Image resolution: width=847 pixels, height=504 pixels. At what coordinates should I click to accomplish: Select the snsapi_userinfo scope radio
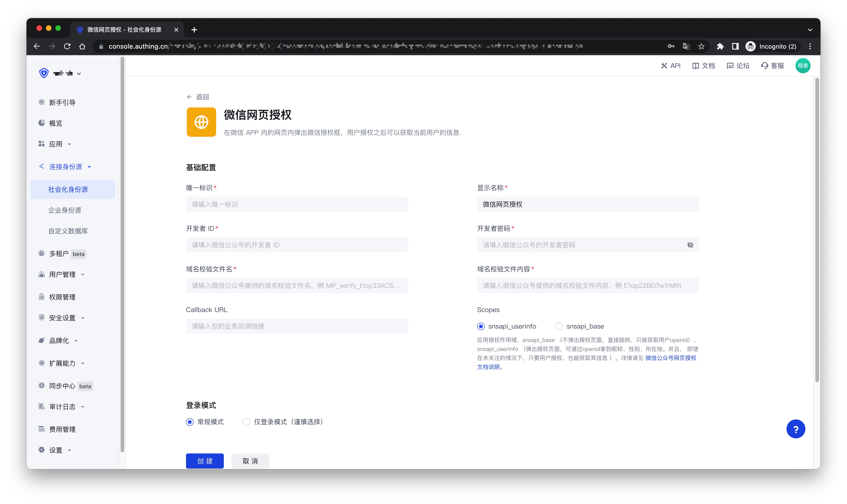click(480, 326)
